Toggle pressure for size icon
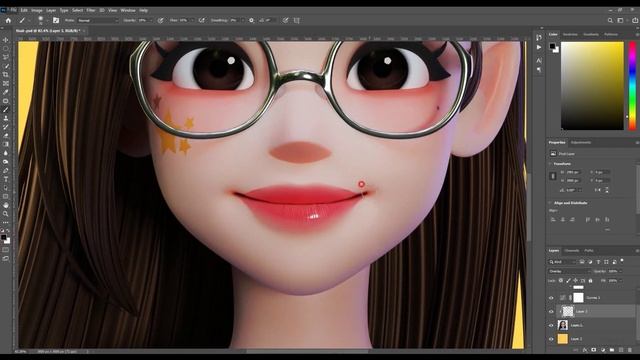640x360 pixels. coord(286,20)
